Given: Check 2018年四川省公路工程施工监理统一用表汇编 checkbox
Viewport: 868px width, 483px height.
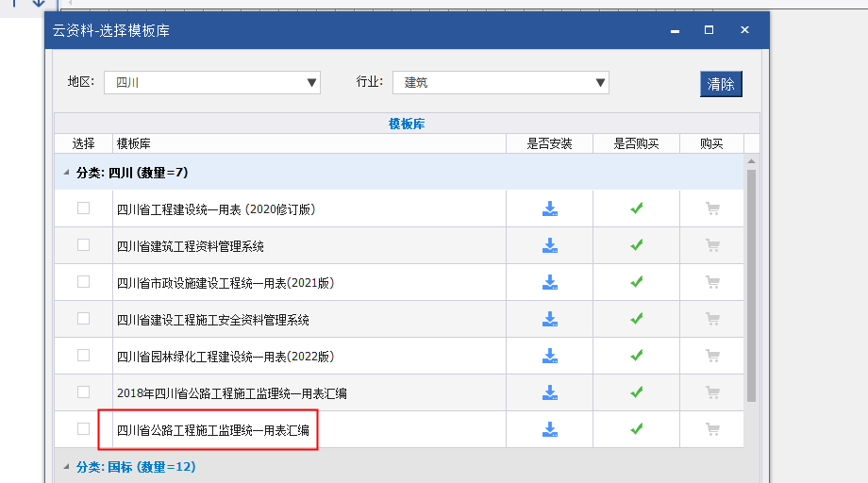Looking at the screenshot, I should (84, 391).
